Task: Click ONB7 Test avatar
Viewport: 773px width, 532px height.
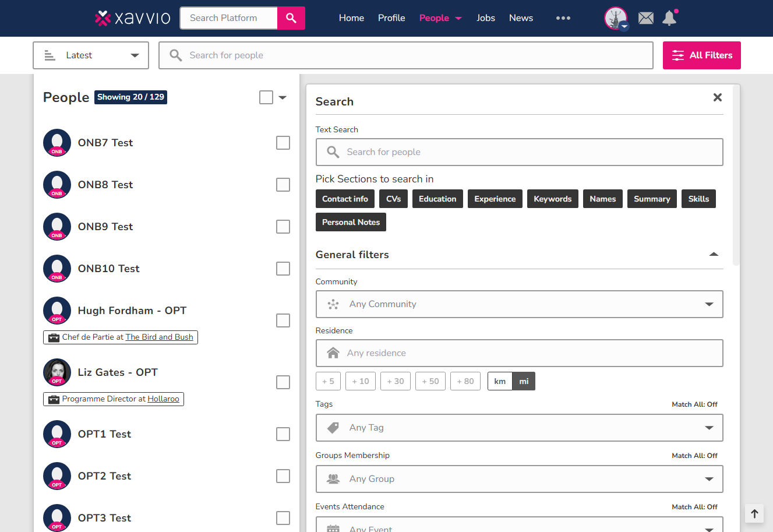Action: 57,143
